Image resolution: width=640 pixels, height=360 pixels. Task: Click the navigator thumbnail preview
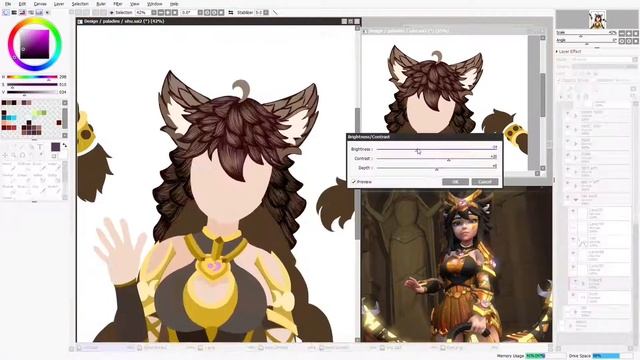tap(598, 19)
